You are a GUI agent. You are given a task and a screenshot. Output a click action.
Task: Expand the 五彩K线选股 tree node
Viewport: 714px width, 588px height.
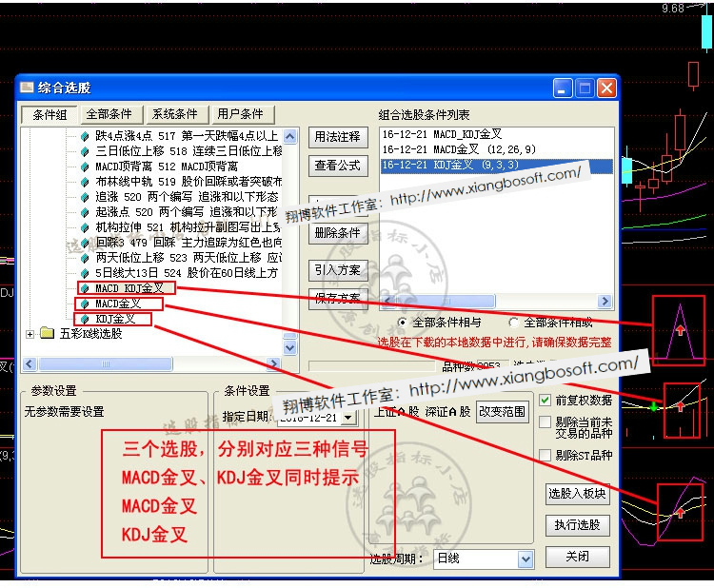(30, 334)
